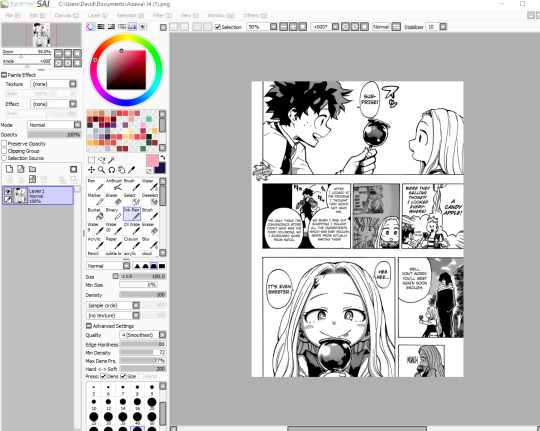Adjust the layer Opacity slider

tap(54, 135)
